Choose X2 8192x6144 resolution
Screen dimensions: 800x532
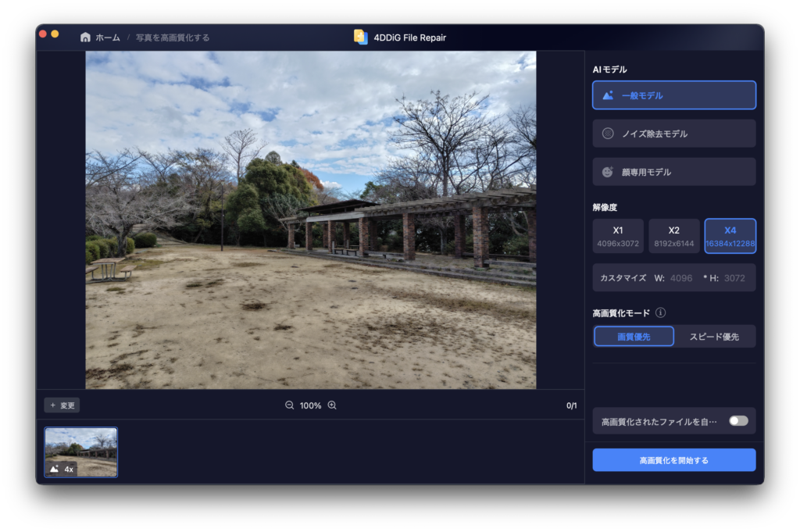[673, 236]
